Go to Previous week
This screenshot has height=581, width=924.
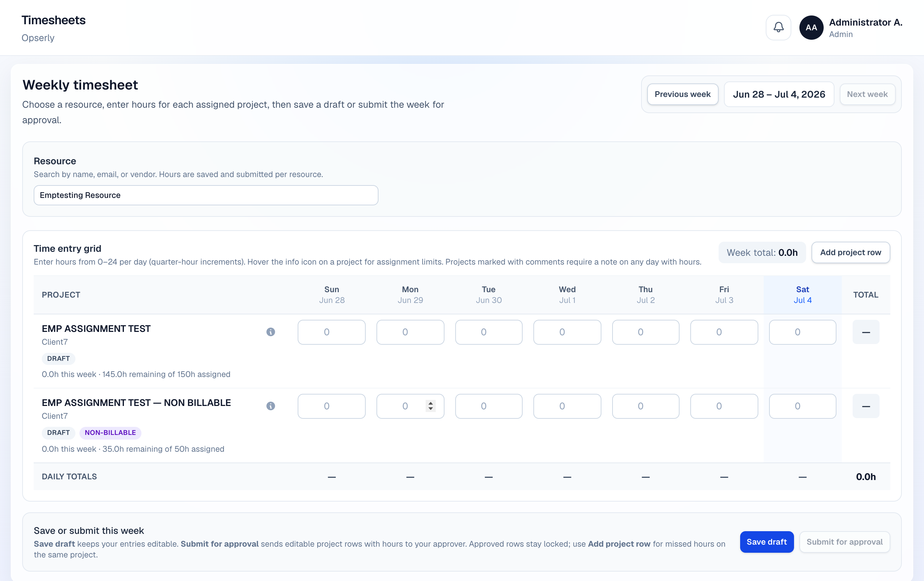682,94
